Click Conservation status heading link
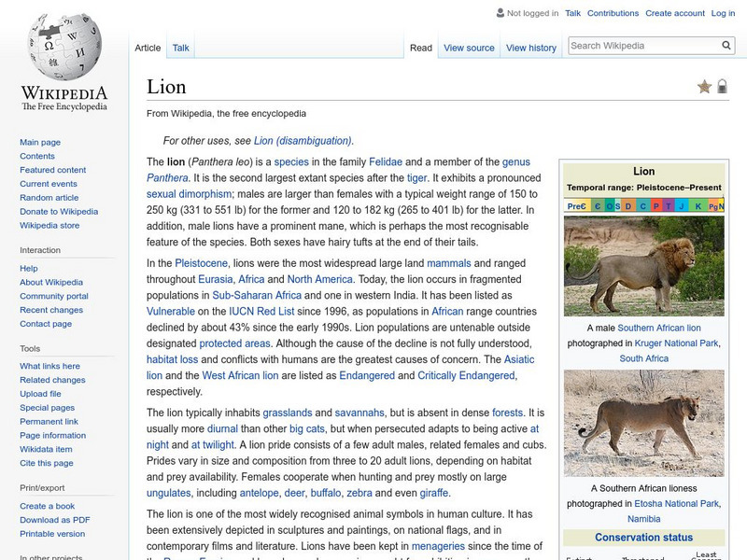 (x=643, y=538)
